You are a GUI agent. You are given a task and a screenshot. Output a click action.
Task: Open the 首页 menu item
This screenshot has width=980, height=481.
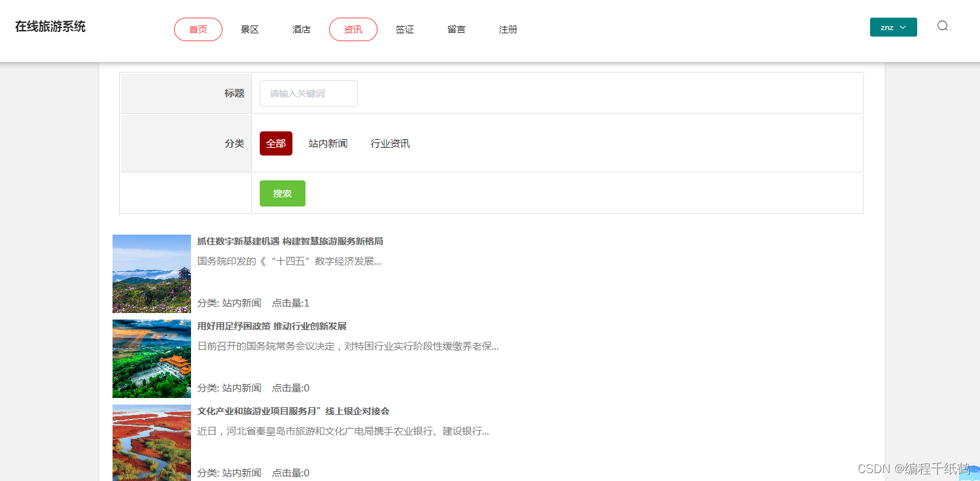198,29
